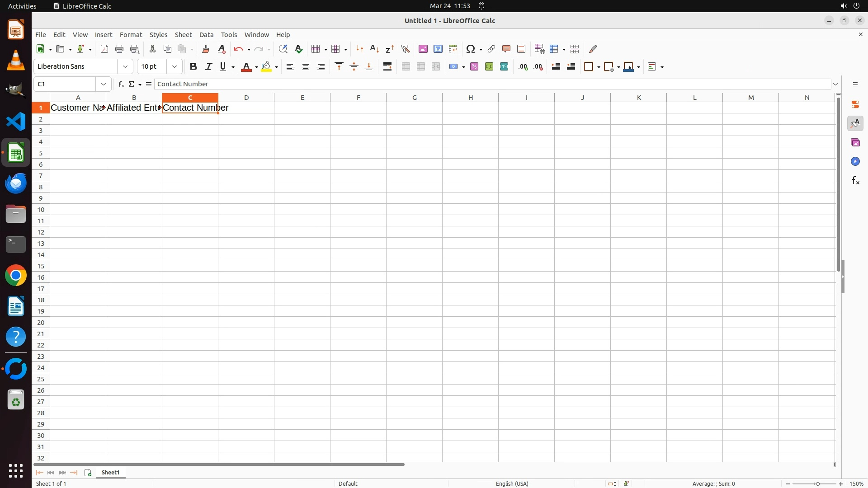Toggle Wrap Text button
The height and width of the screenshot is (488, 868).
coord(387,66)
